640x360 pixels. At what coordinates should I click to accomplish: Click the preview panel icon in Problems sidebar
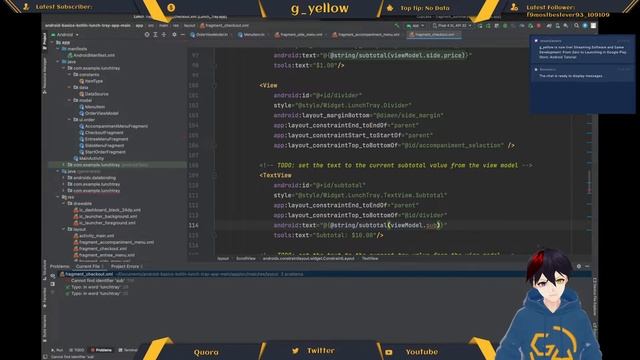pyautogui.click(x=53, y=284)
